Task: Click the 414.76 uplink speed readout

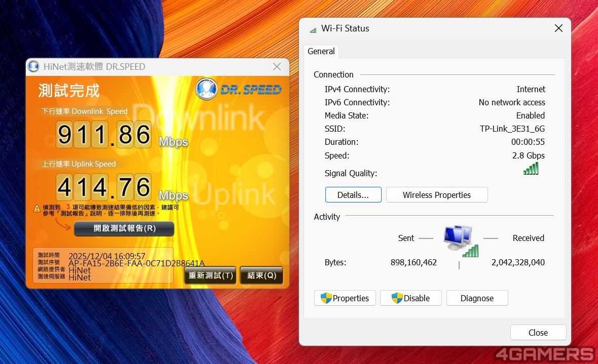Action: point(104,187)
